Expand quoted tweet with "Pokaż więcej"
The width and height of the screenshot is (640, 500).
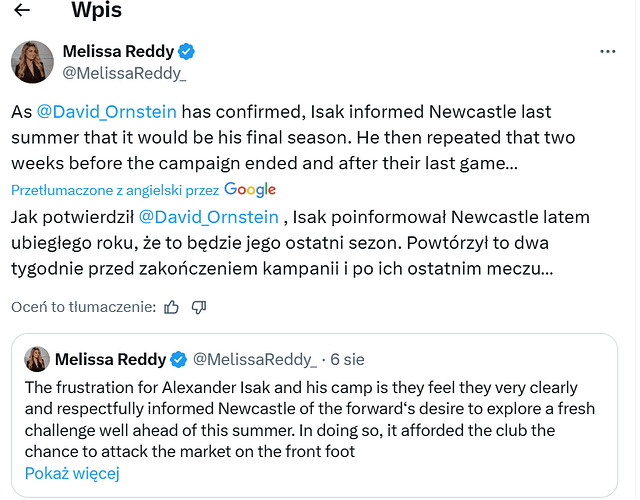(x=73, y=473)
